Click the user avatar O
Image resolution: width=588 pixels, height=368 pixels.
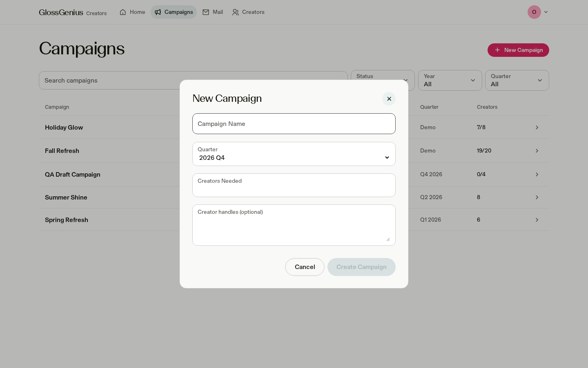534,12
